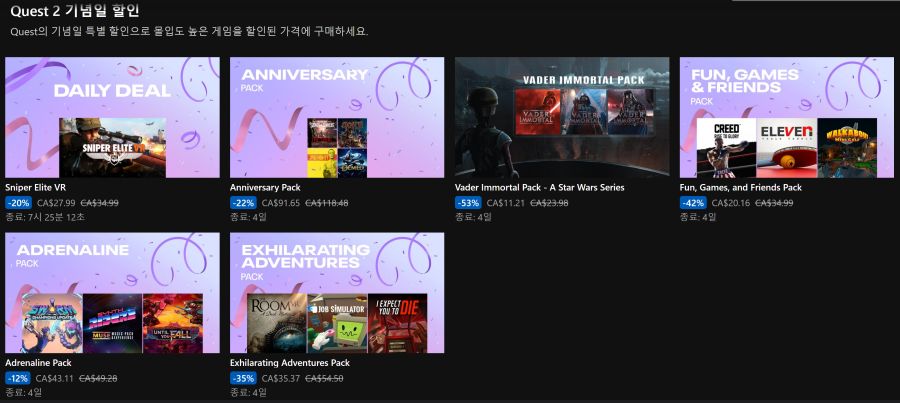Open the Fun, Games & Friends banner image

click(787, 117)
